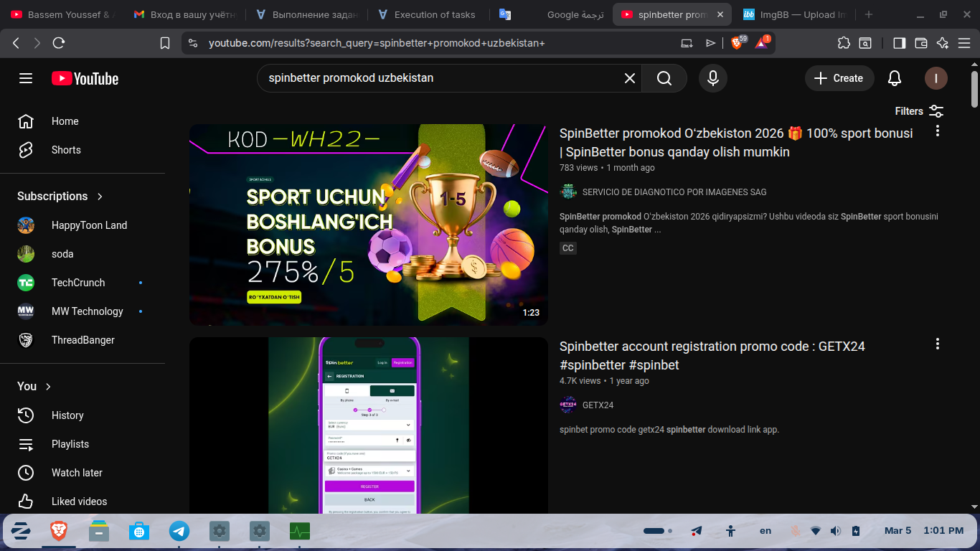980x551 pixels.
Task: Open the search Filters panel
Action: [919, 111]
